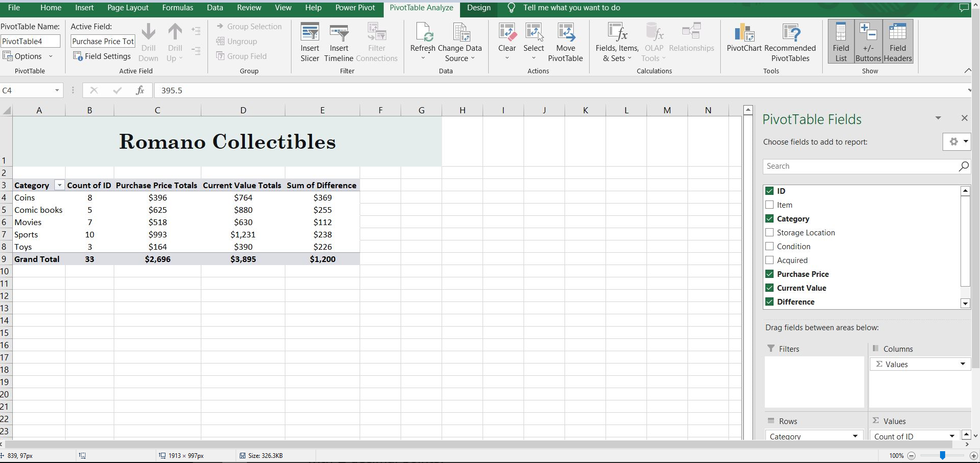The width and height of the screenshot is (980, 463).
Task: Click the zoom slider handle
Action: 942,455
